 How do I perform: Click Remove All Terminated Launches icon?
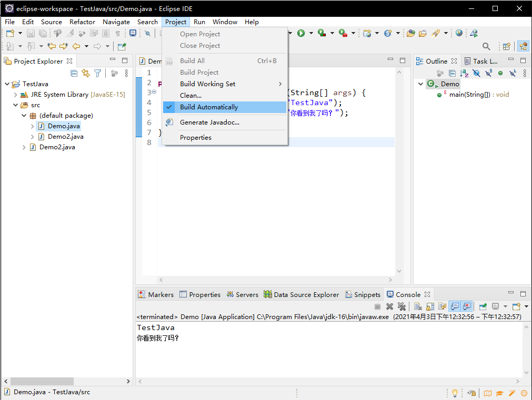pyautogui.click(x=401, y=307)
